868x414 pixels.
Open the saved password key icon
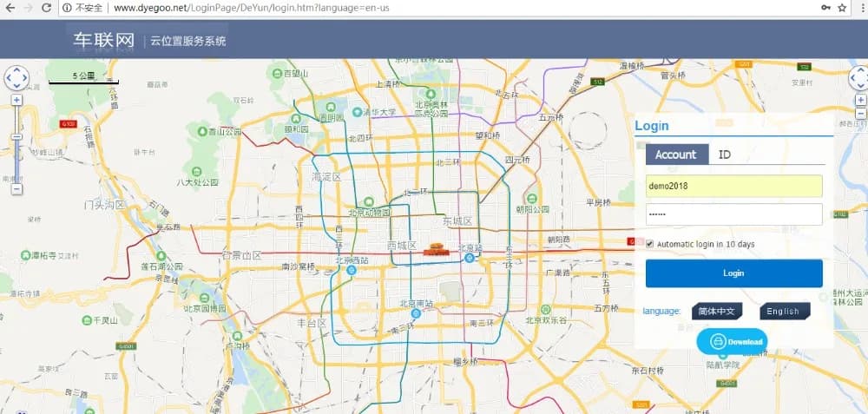pyautogui.click(x=824, y=8)
